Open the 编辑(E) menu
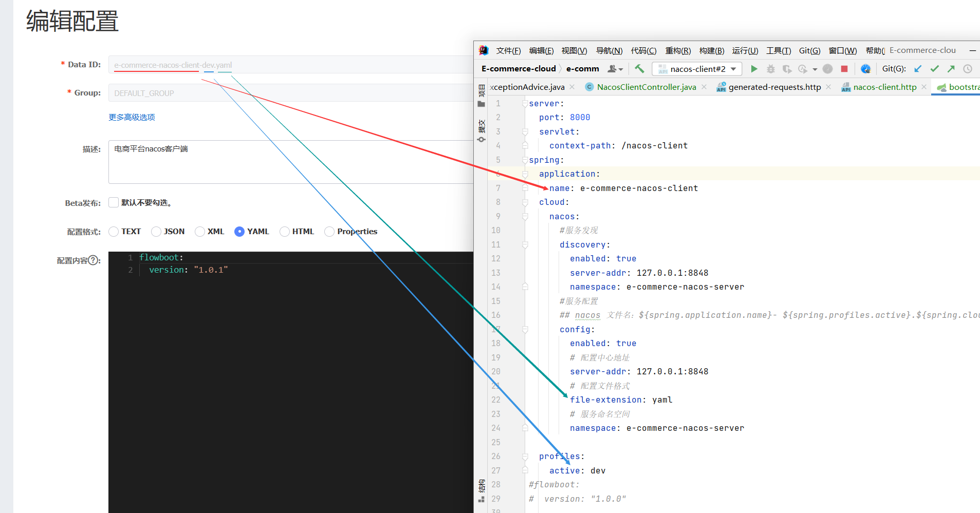This screenshot has width=980, height=513. pyautogui.click(x=541, y=50)
